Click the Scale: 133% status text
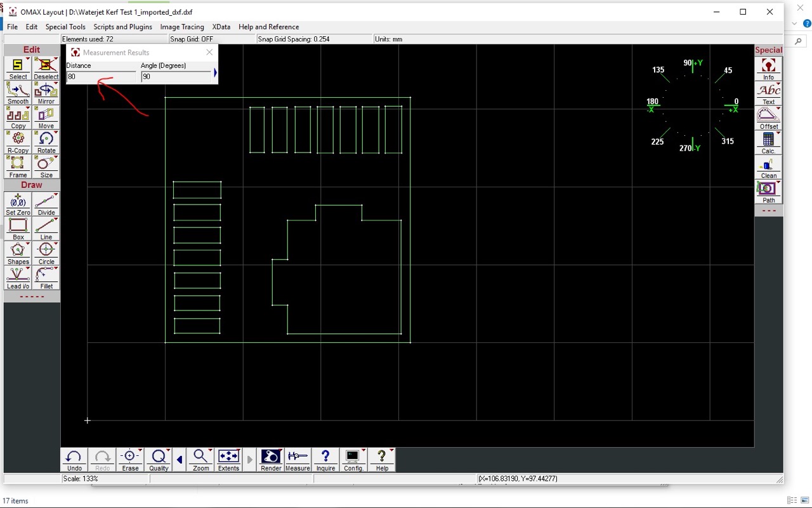 (81, 478)
